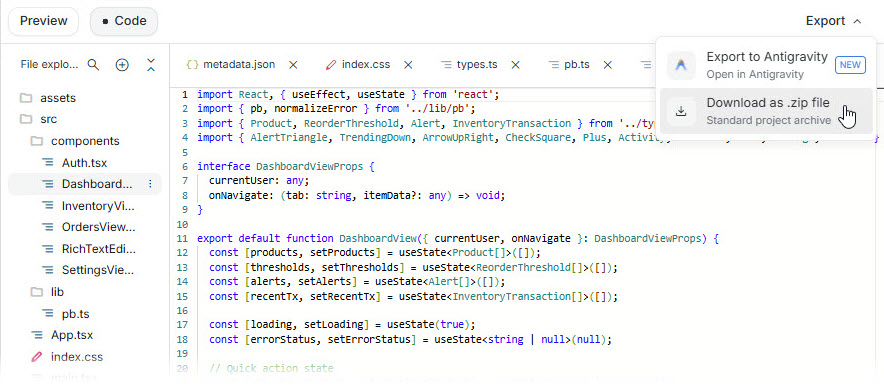The width and height of the screenshot is (884, 385).
Task: Click the File explo... panel title
Action: [x=50, y=65]
